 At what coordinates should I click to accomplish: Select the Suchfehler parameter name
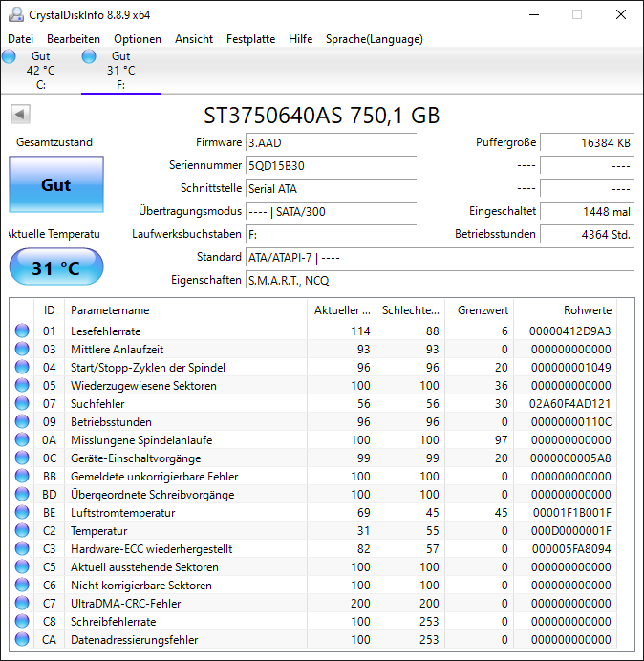pos(97,404)
